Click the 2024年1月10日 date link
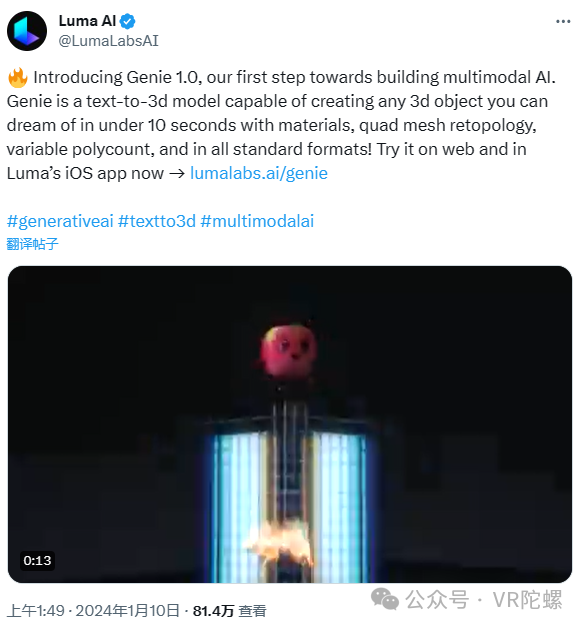Screen dimensions: 587x630 click(127, 611)
